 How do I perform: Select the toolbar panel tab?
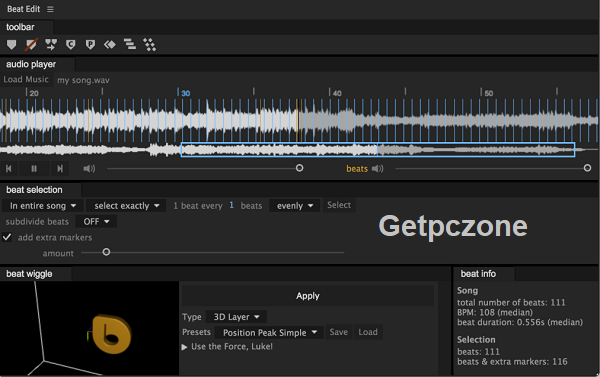[20, 27]
